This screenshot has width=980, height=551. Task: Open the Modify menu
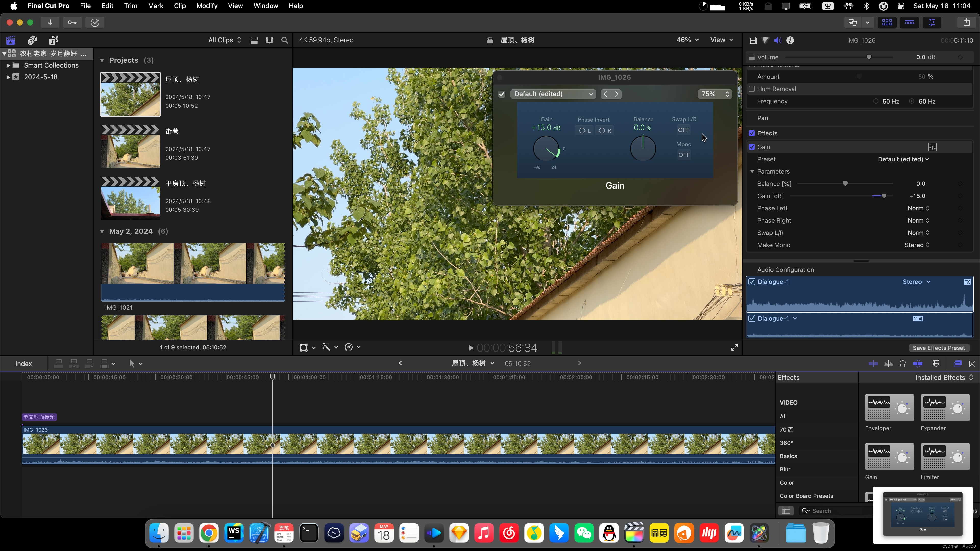(x=206, y=6)
